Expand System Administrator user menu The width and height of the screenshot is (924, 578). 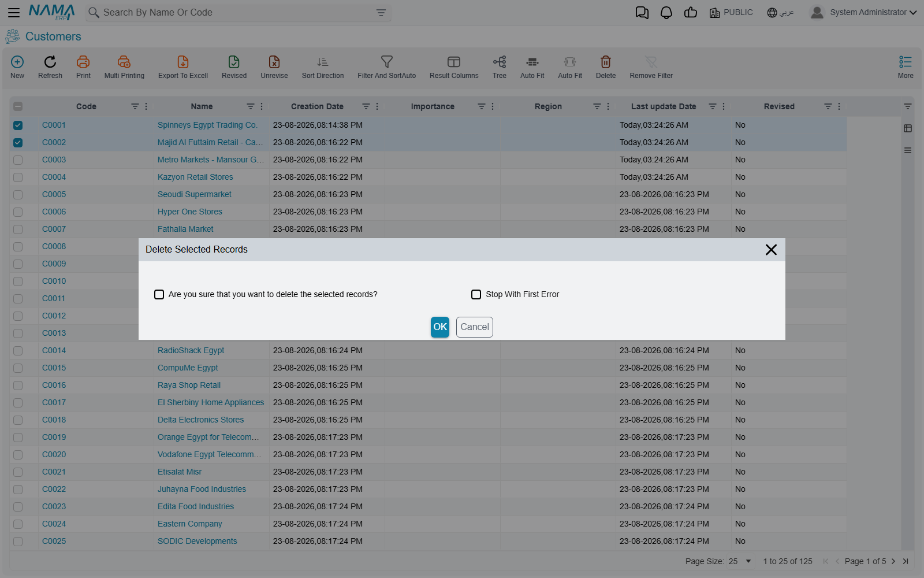863,13
